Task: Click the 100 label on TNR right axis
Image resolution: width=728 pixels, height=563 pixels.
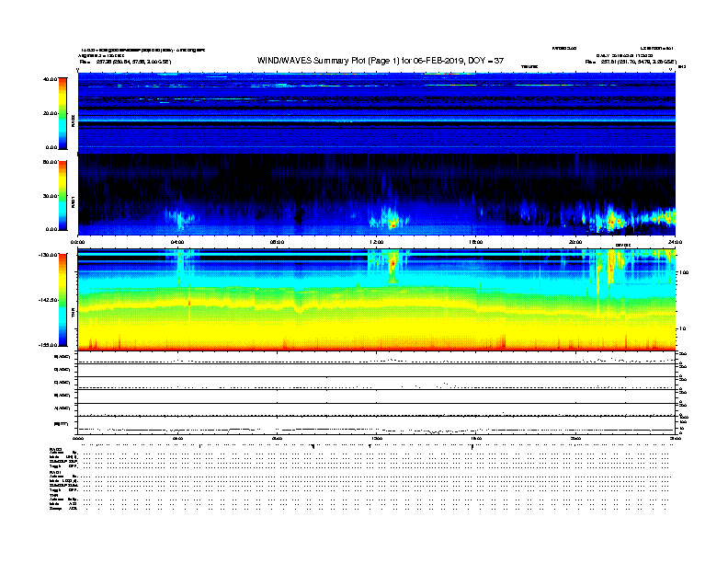Action: tap(684, 272)
